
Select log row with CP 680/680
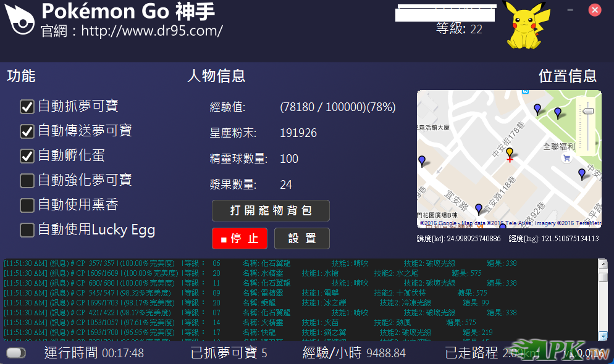coord(261,283)
